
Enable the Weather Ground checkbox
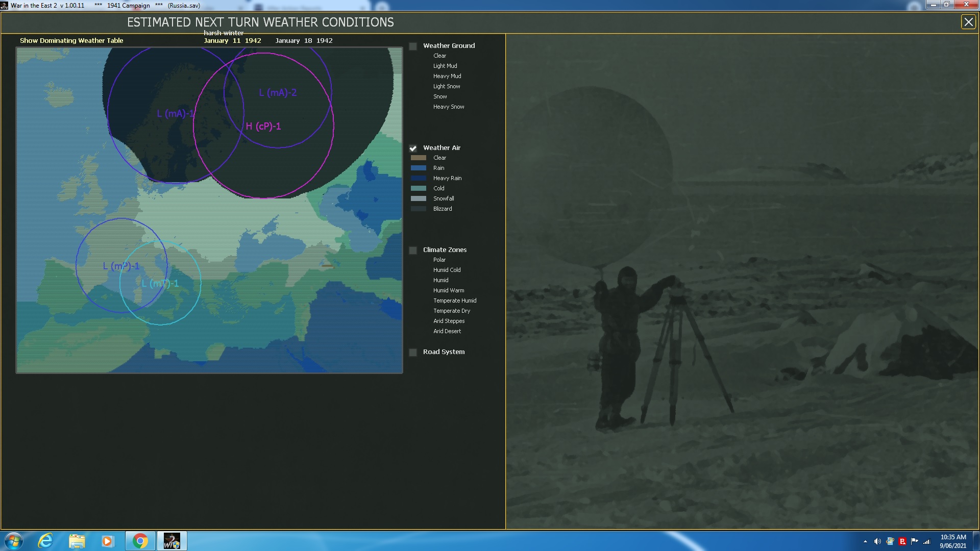click(x=413, y=46)
